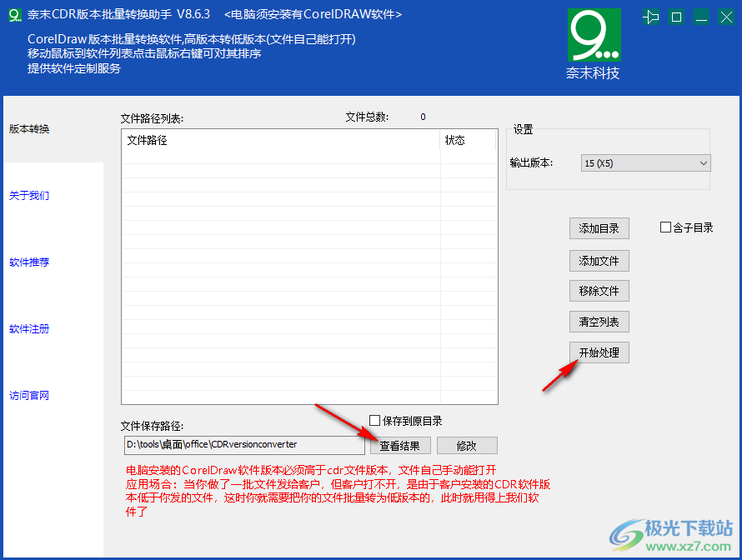
Task: Click the 添加文件 button
Action: click(599, 260)
